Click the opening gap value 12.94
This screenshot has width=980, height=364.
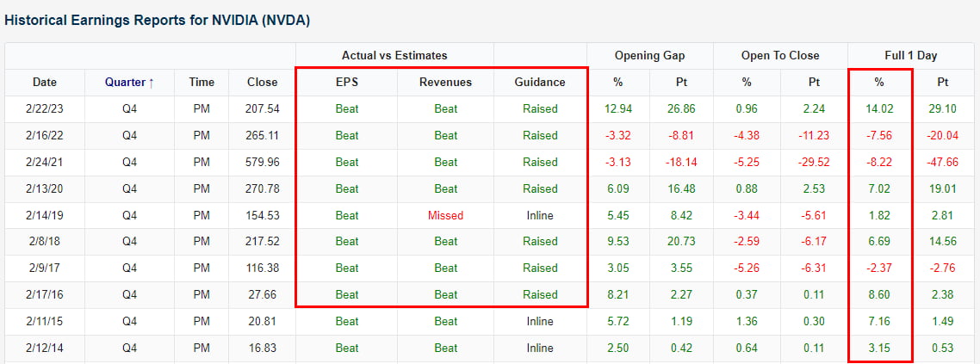618,108
